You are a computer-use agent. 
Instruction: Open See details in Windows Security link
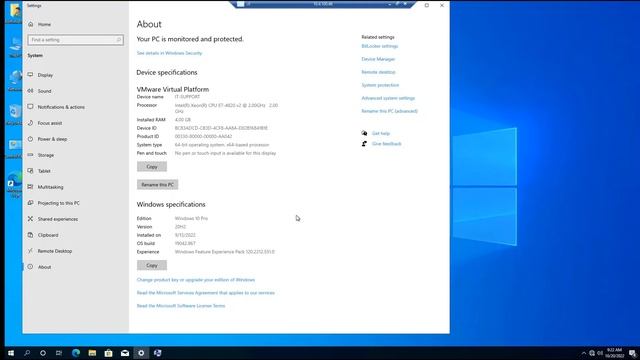click(169, 53)
